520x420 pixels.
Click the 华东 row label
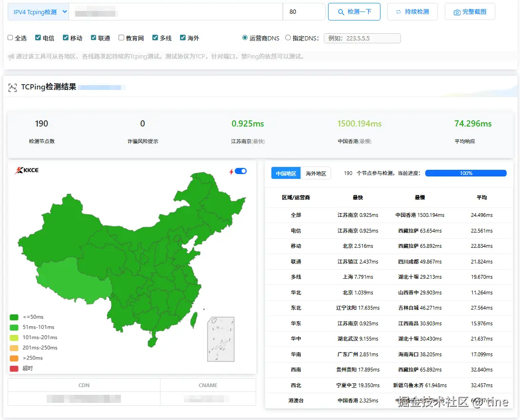pos(296,323)
